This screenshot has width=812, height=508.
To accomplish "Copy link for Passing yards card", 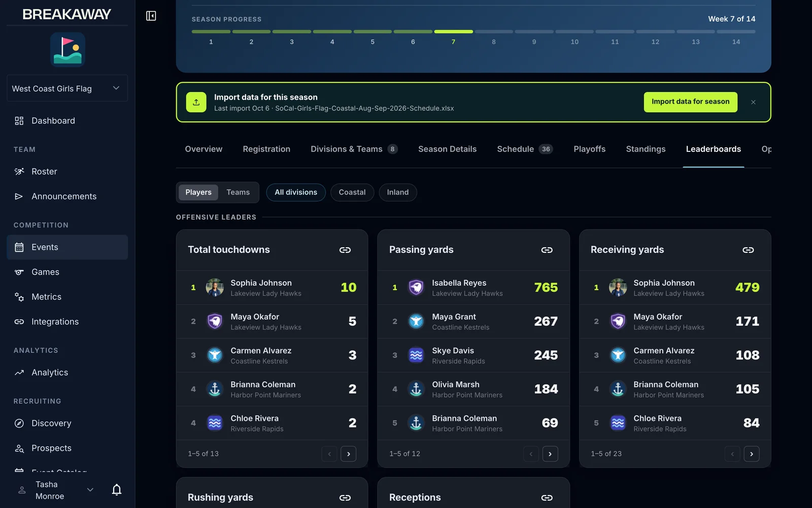I will coord(547,250).
